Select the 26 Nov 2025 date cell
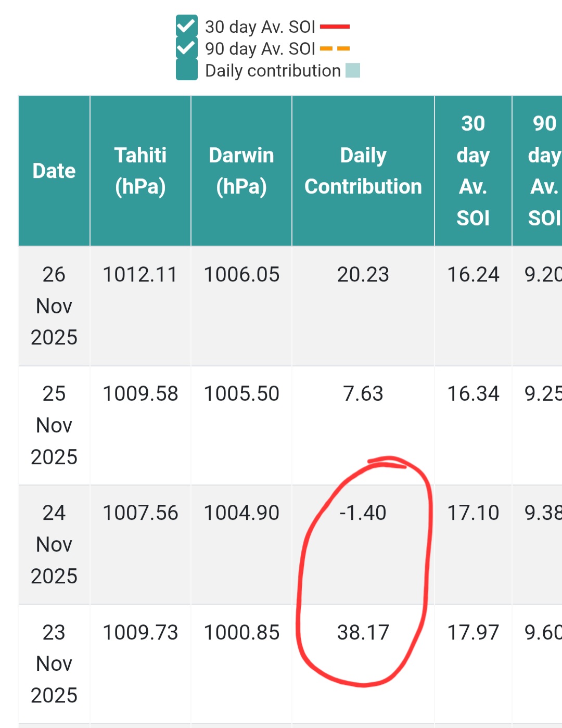 [54, 306]
